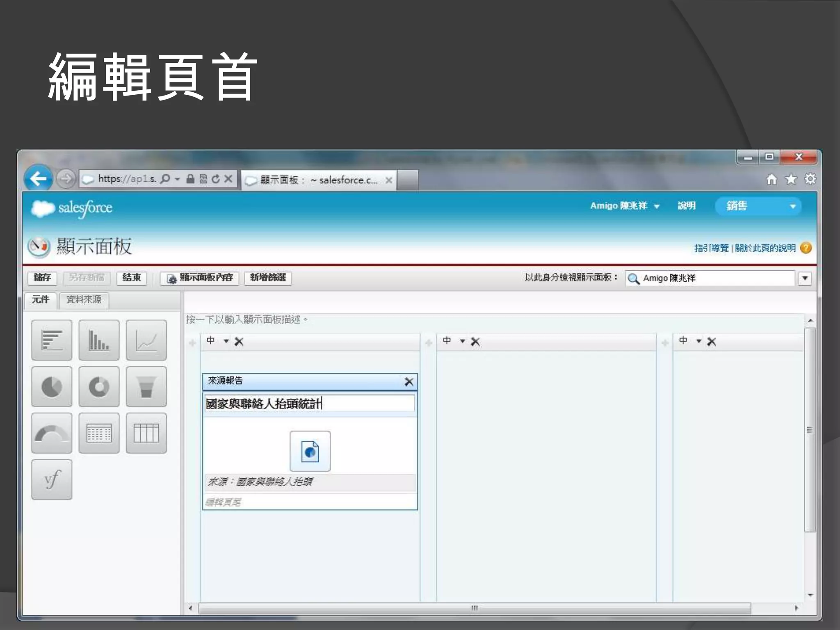The width and height of the screenshot is (840, 630).
Task: Select the Visualforce page component
Action: pos(52,479)
